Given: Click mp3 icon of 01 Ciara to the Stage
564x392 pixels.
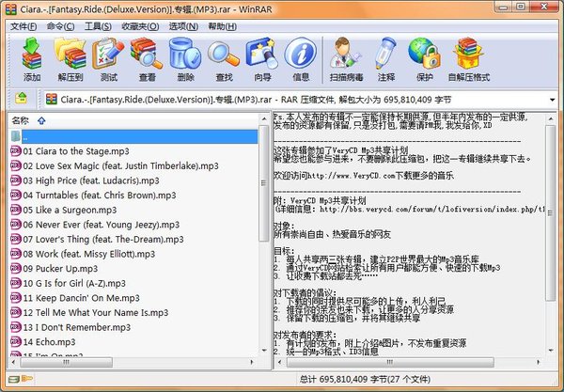Looking at the screenshot, I should pyautogui.click(x=15, y=151).
